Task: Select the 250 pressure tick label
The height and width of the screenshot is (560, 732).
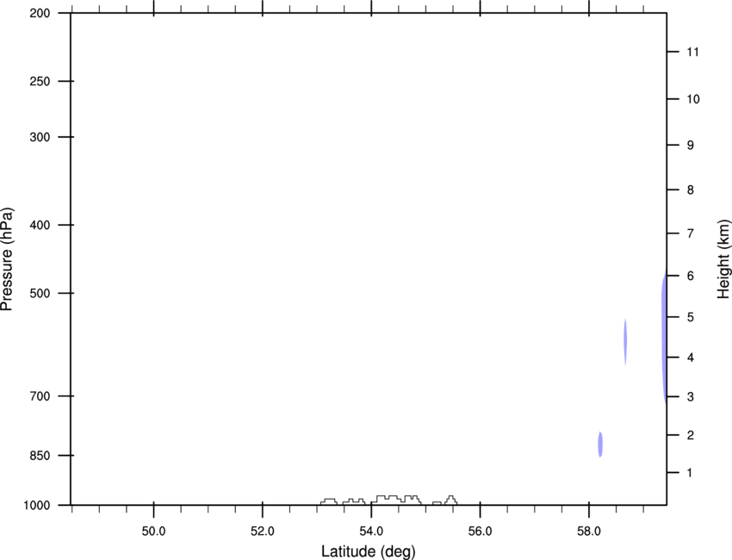Action: pyautogui.click(x=40, y=81)
